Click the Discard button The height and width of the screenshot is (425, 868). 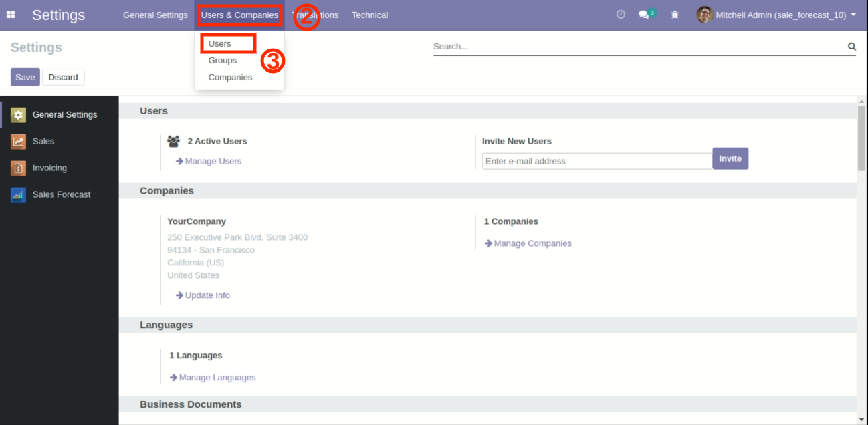(x=64, y=77)
